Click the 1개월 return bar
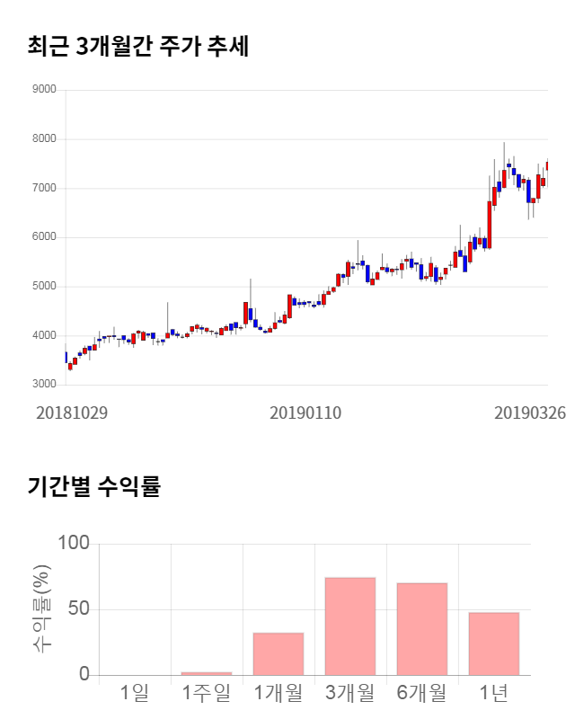This screenshot has height=728, width=575. [x=278, y=653]
